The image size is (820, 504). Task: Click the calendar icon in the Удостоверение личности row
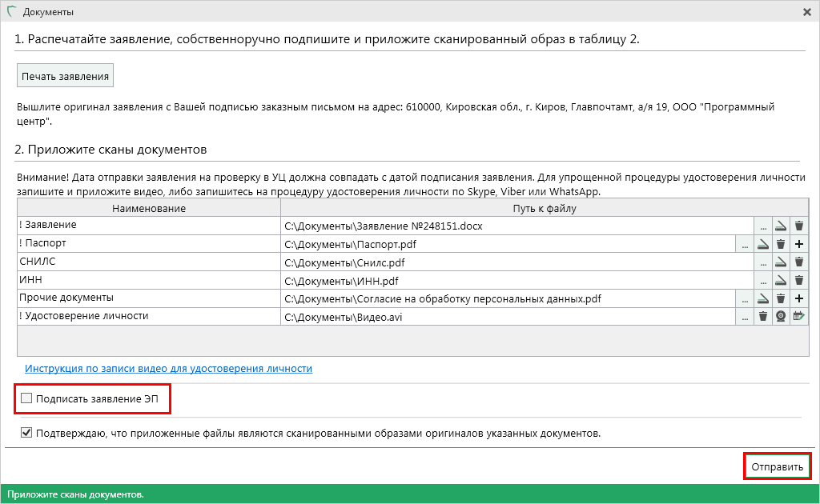(798, 317)
